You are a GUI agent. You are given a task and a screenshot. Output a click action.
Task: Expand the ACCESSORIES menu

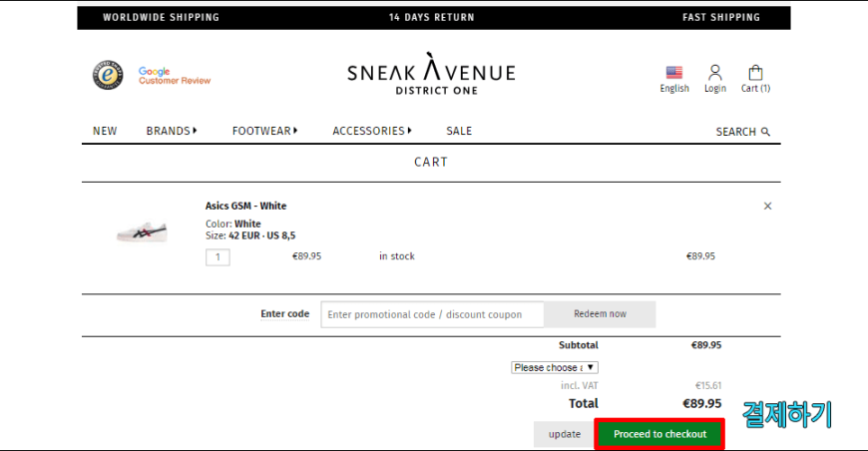tap(372, 131)
